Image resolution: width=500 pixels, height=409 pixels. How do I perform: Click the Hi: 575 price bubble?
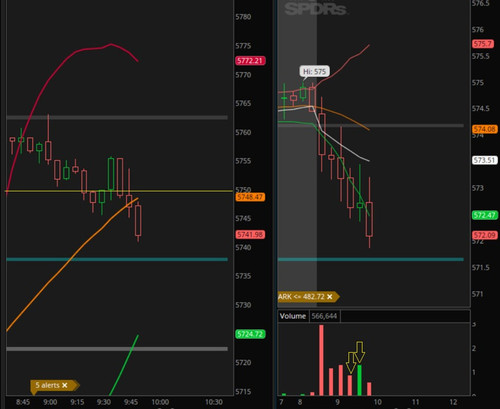tap(314, 71)
